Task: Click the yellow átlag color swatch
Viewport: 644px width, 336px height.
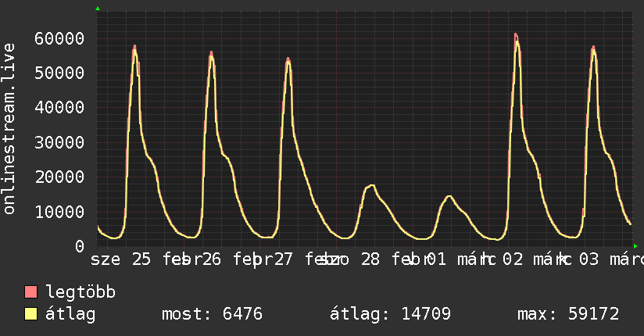Action: coord(30,313)
